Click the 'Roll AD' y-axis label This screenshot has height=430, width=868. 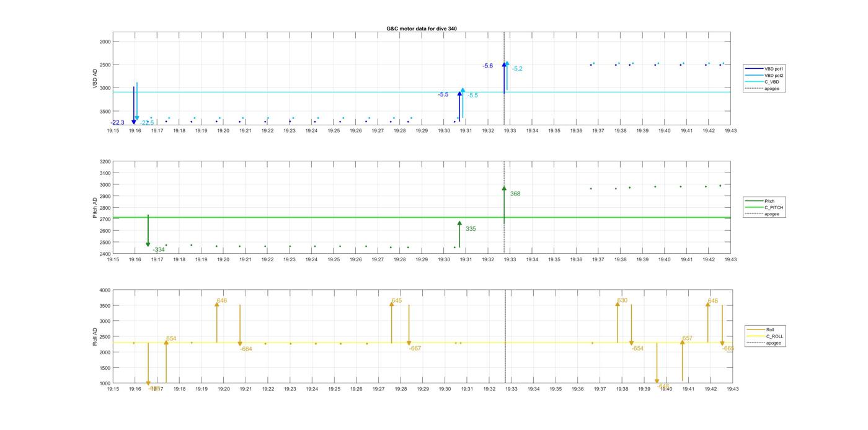[x=95, y=336]
